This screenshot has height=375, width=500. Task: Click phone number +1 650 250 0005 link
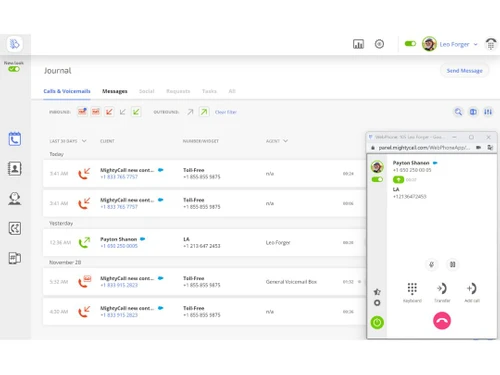[119, 246]
